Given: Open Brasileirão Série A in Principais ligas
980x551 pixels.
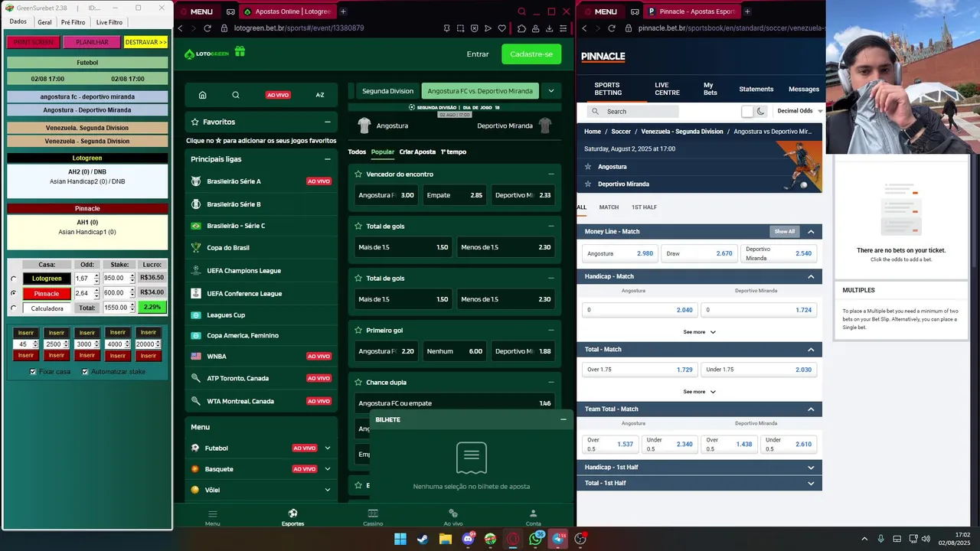Looking at the screenshot, I should tap(260, 181).
